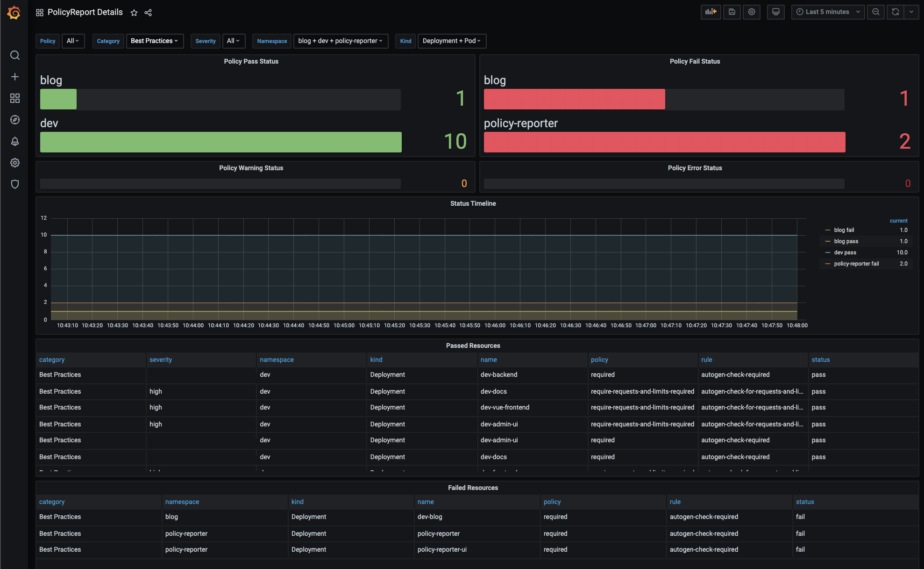Screen dimensions: 924x569
Task: Open Policy Warning Status panel menu
Action: coord(251,168)
